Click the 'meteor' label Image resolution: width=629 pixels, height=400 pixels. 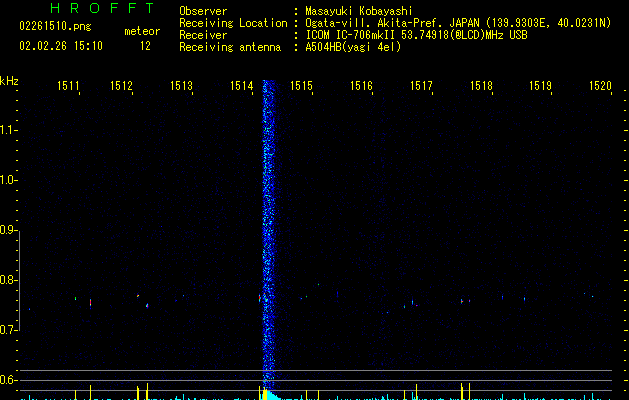[x=142, y=31]
